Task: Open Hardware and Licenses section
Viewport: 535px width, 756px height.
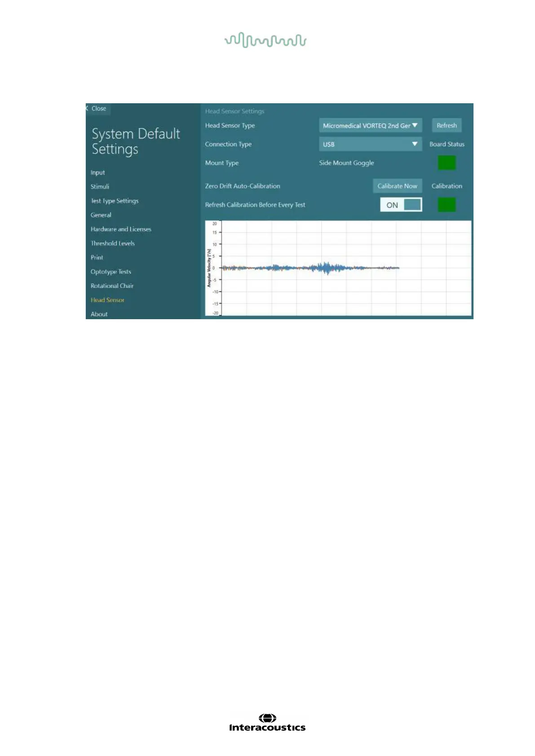Action: point(121,229)
